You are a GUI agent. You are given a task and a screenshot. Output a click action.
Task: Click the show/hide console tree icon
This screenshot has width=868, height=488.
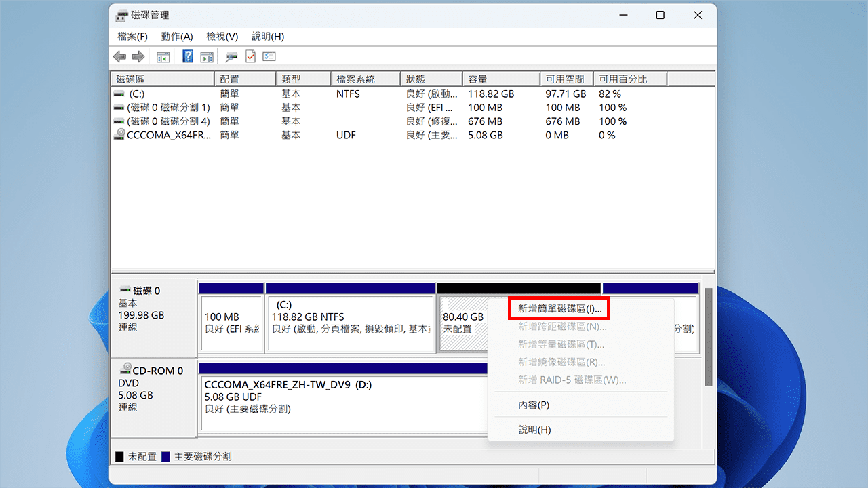(163, 56)
